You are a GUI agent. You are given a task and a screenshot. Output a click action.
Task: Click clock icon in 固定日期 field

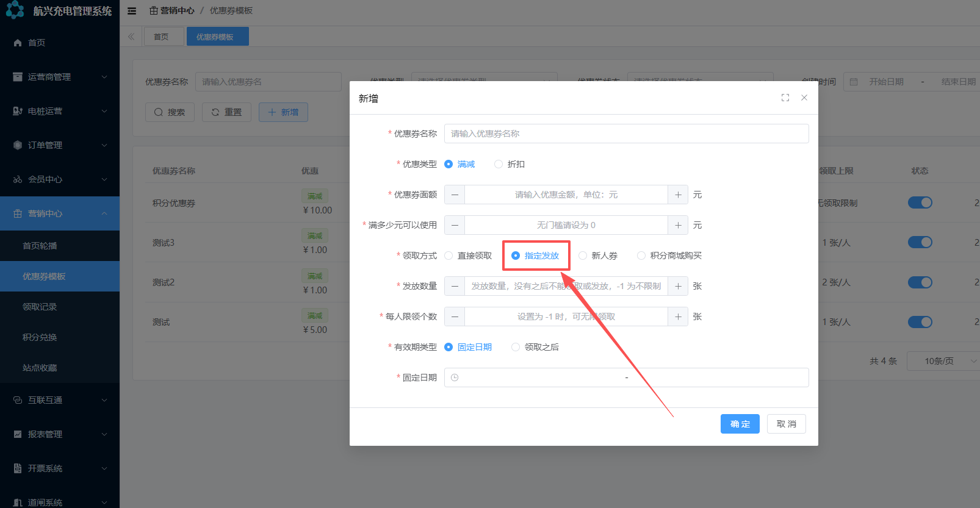[x=455, y=377]
